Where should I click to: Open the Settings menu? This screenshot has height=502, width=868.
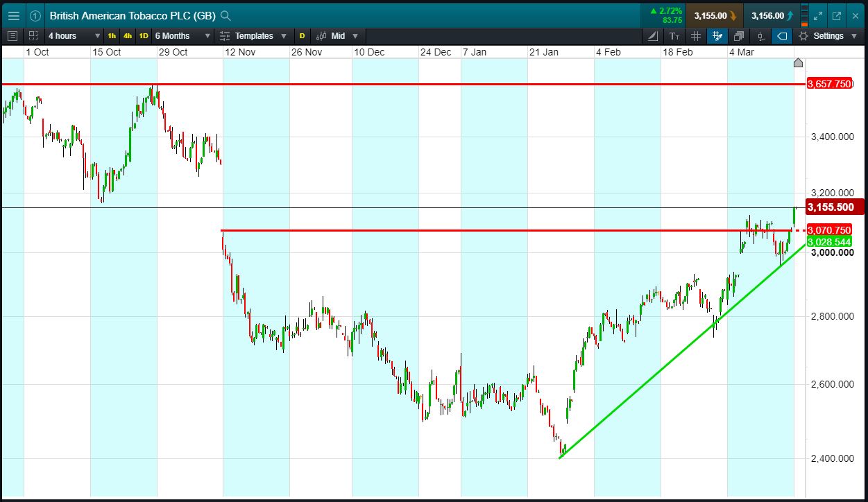828,36
